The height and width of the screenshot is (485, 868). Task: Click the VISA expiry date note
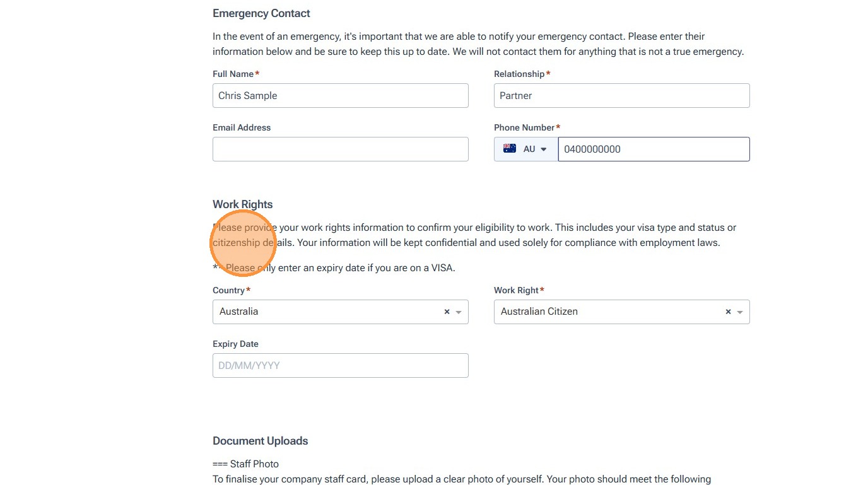[x=340, y=268]
